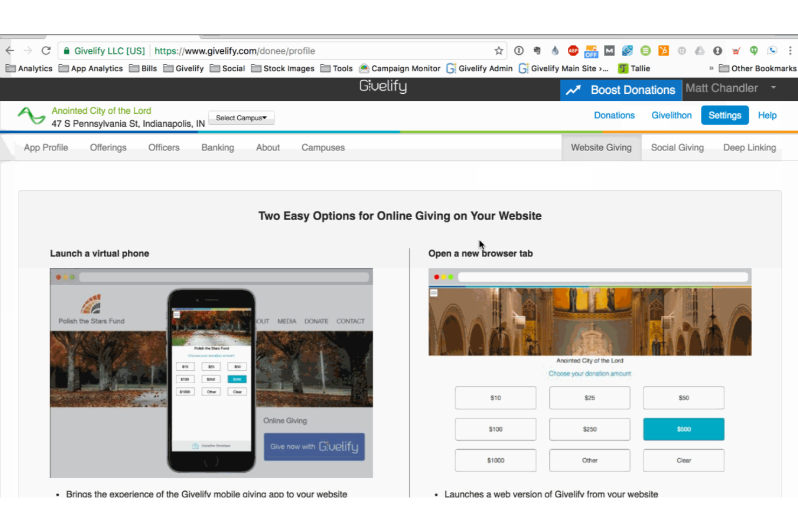The image size is (798, 532).
Task: Click the Givelify logo in the header
Action: pos(383,87)
